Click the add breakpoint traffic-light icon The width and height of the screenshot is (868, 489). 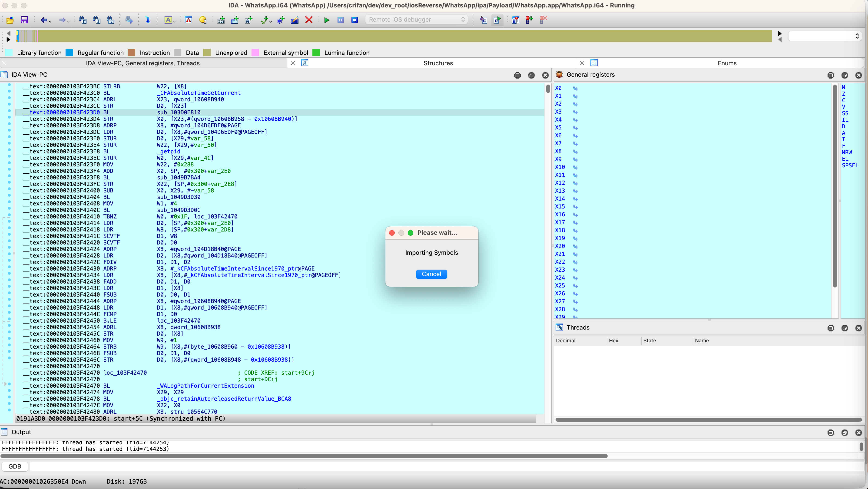point(529,20)
